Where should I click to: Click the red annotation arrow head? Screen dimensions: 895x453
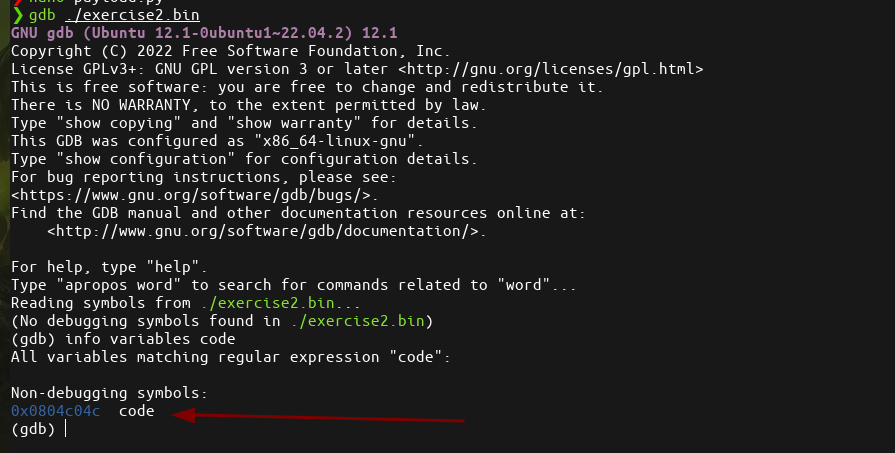(x=183, y=415)
